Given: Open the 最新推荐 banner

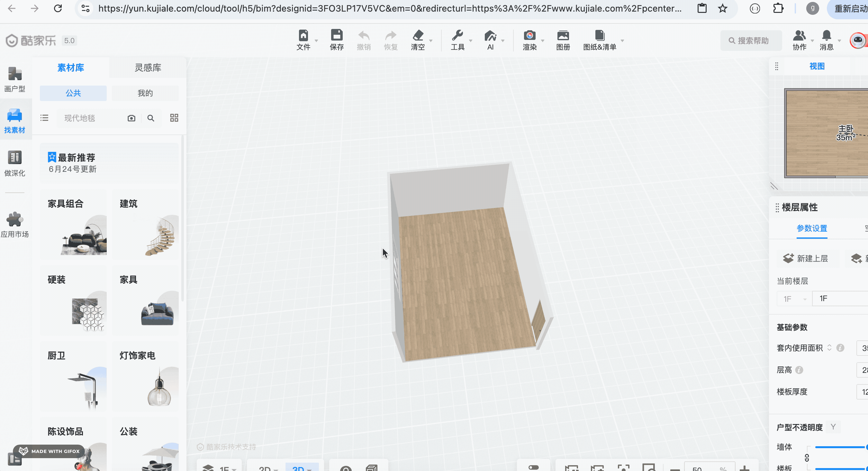Looking at the screenshot, I should (109, 163).
